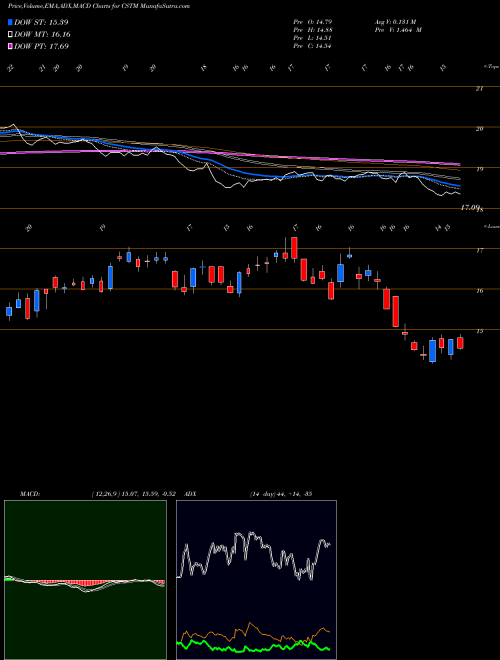Click the last red candle on the right

(x=460, y=343)
